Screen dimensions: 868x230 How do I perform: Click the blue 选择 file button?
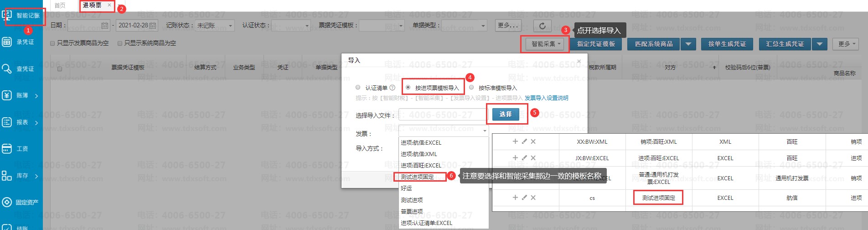(506, 114)
